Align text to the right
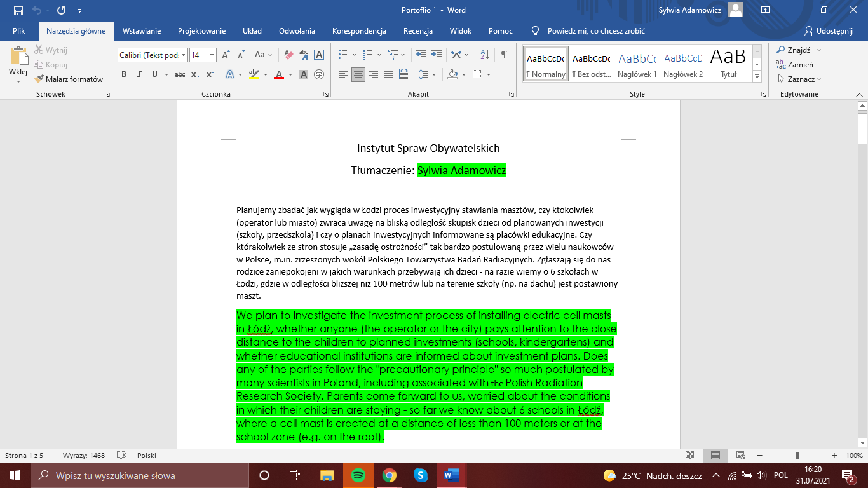The height and width of the screenshot is (488, 868). (374, 74)
